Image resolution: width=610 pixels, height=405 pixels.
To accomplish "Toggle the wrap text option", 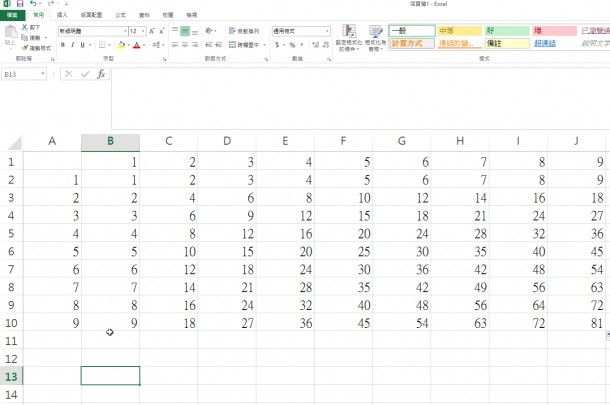I will point(244,31).
